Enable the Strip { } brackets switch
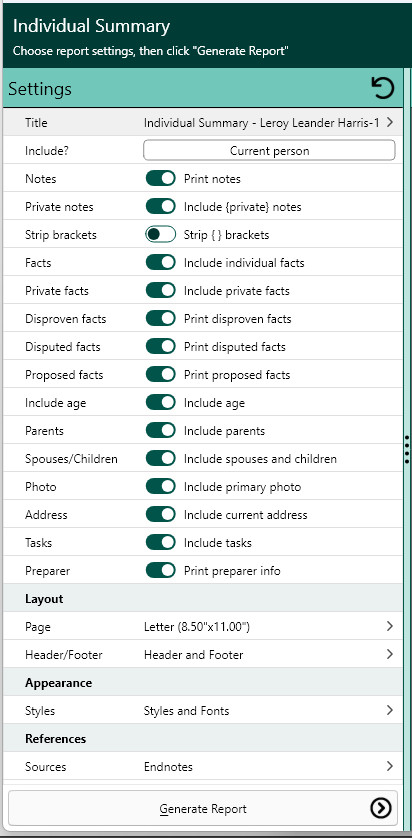 [160, 234]
